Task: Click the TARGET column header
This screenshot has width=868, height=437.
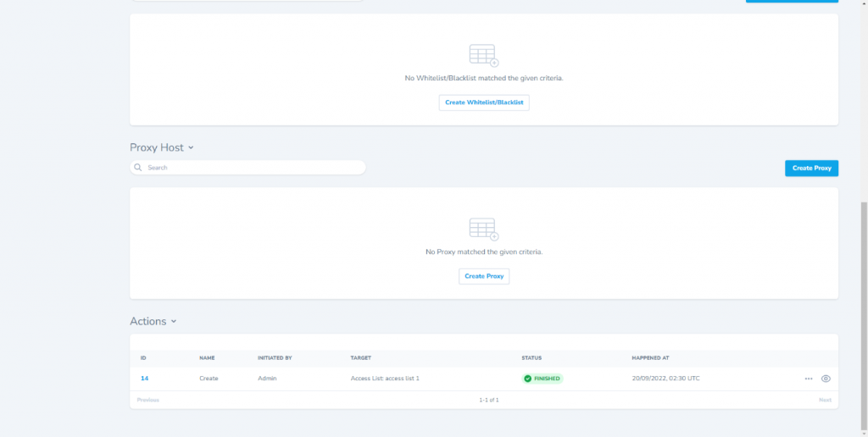Action: 360,358
